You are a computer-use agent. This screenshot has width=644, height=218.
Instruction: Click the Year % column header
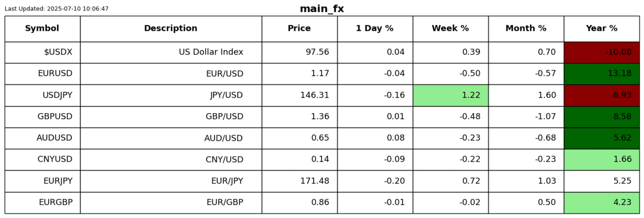point(602,28)
